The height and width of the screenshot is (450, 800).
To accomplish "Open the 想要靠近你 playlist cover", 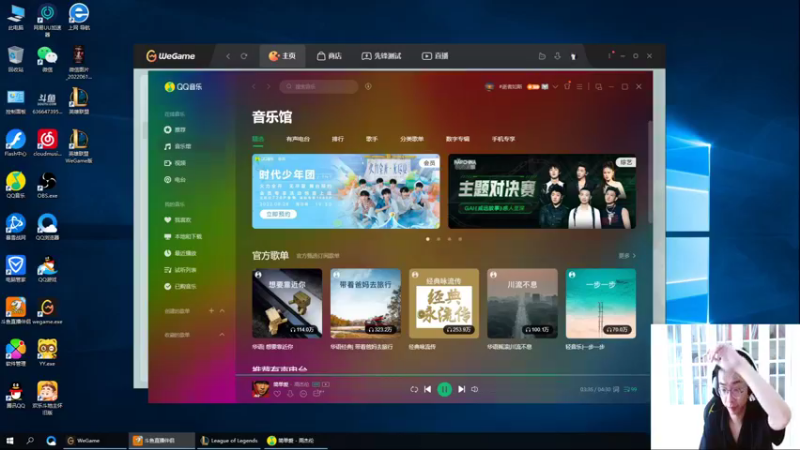I will 287,304.
